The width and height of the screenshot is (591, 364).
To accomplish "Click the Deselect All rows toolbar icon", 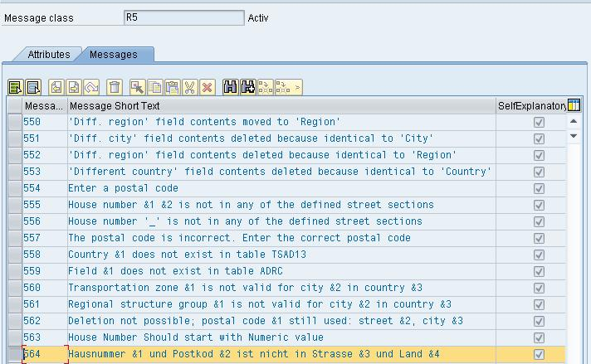I will [33, 87].
